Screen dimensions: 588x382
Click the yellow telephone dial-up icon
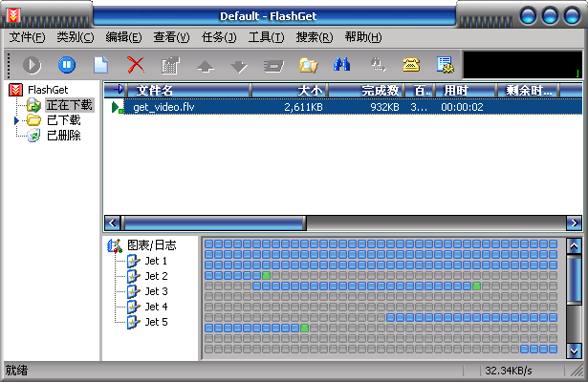pos(410,65)
